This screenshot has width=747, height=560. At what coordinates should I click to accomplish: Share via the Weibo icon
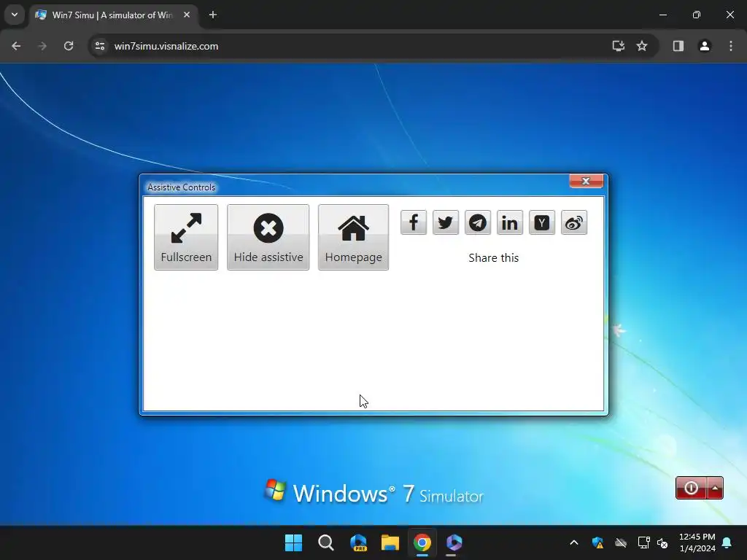click(x=574, y=222)
